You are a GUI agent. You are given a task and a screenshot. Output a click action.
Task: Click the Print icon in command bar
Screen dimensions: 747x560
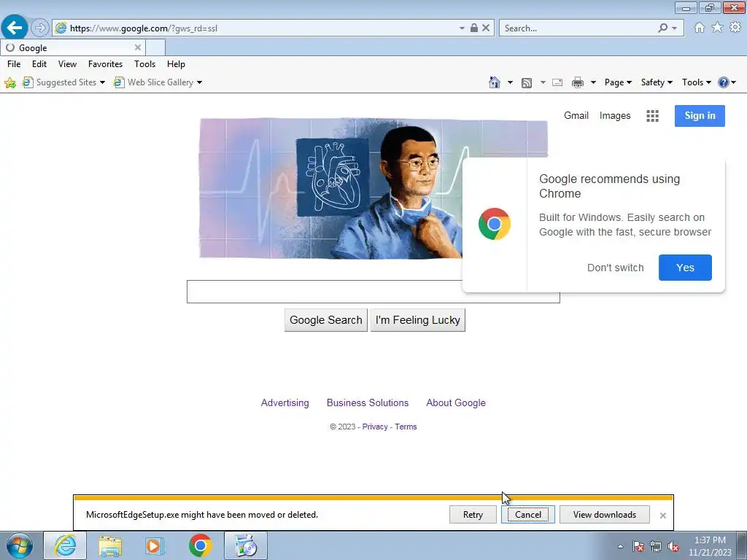578,83
